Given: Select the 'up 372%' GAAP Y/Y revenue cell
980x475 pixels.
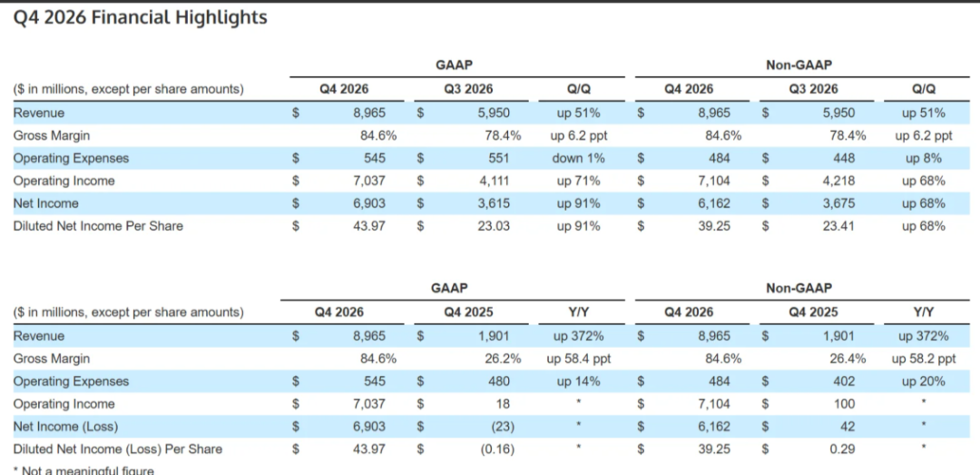Looking at the screenshot, I should [x=578, y=336].
